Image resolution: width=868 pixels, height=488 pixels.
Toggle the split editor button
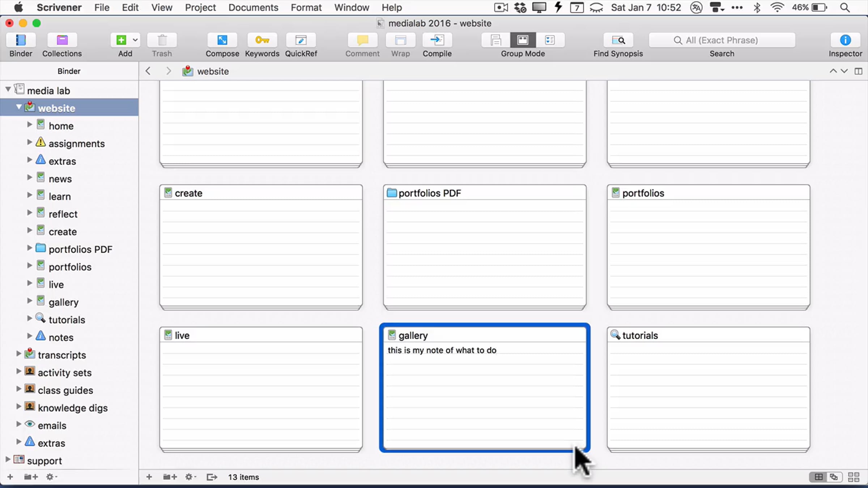858,71
